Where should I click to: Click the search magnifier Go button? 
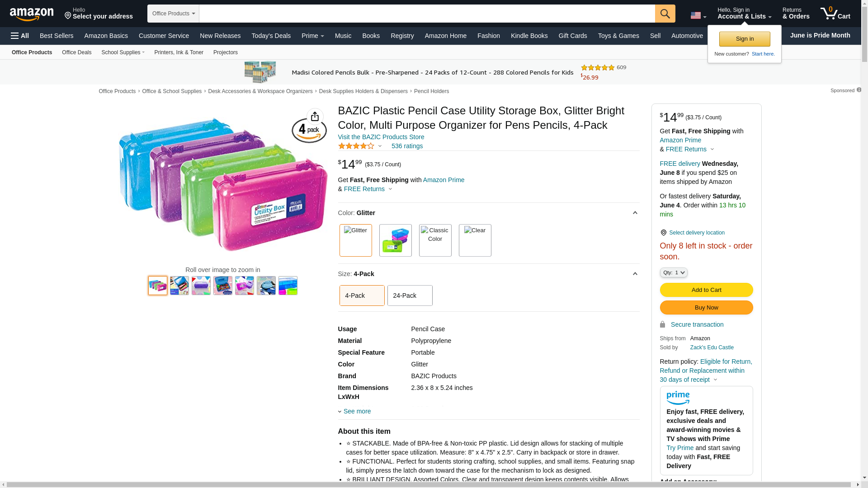[665, 14]
